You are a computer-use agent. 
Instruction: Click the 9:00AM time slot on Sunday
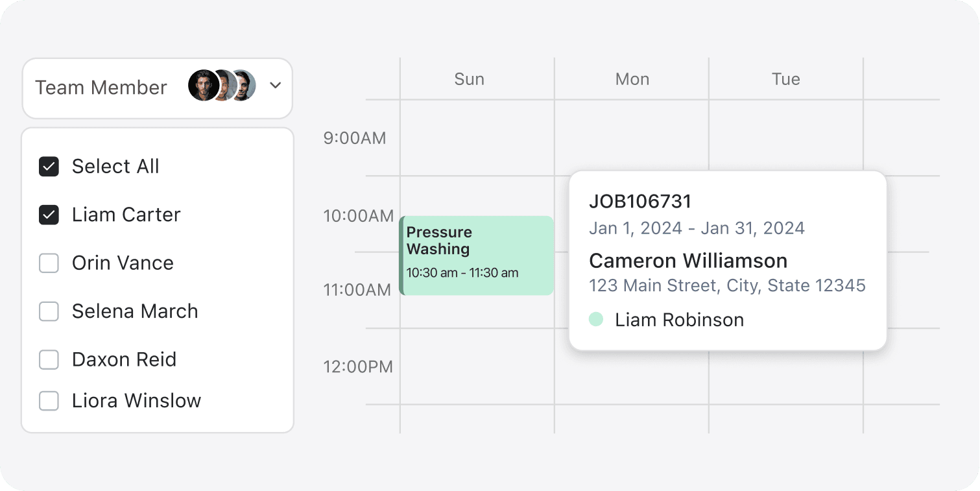click(477, 138)
